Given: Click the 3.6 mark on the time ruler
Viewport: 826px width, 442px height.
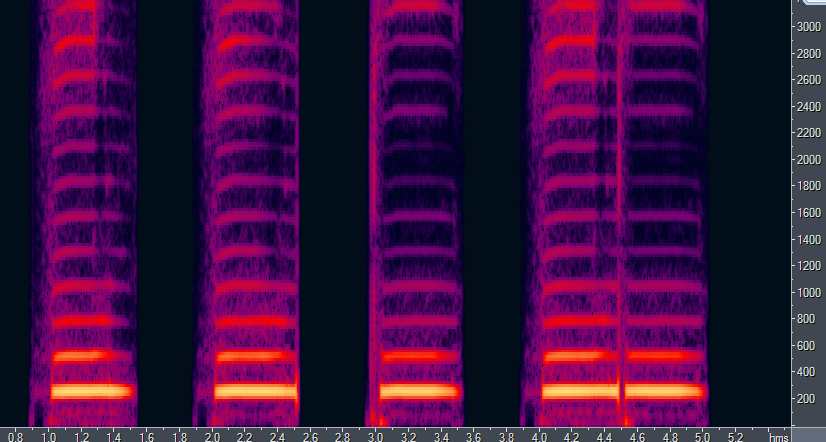Looking at the screenshot, I should coord(474,437).
